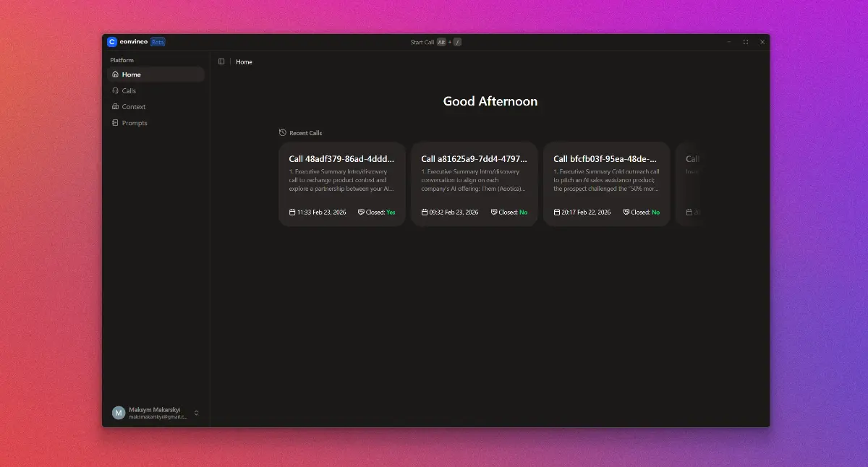Screen dimensions: 868x467
Task: Click the convinco logo icon
Action: (x=113, y=41)
